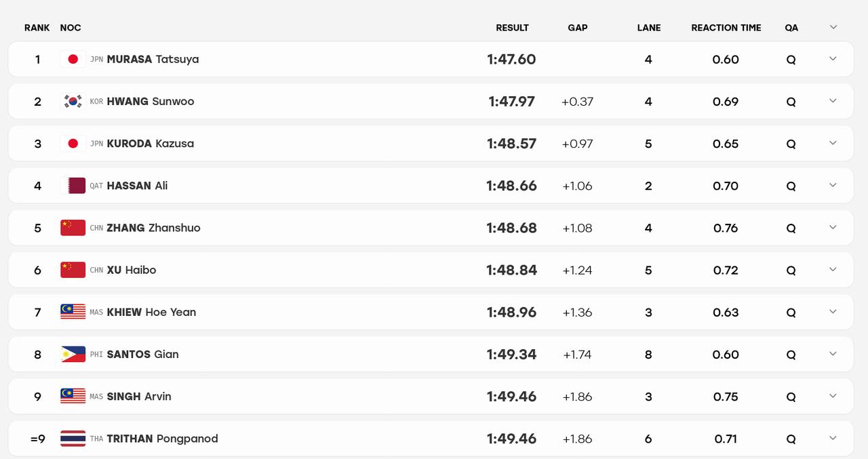Click the Malaysia flag beside KHIEW Hoe Yean

73,312
